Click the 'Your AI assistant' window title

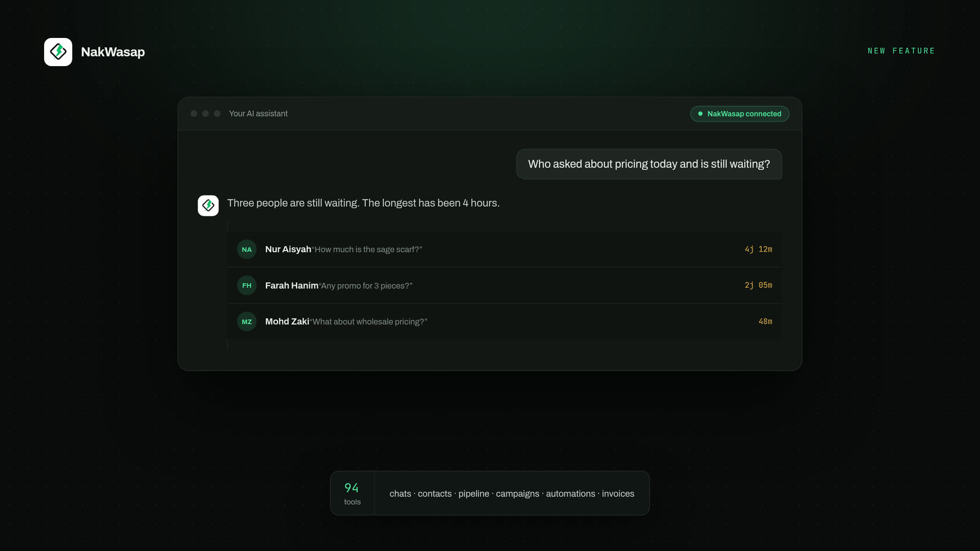tap(258, 114)
